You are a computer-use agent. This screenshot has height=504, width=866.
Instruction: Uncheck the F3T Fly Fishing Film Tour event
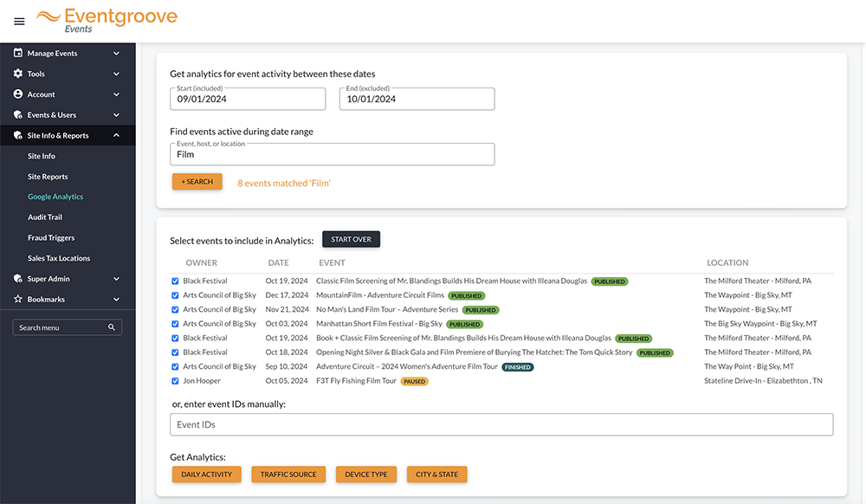[175, 381]
